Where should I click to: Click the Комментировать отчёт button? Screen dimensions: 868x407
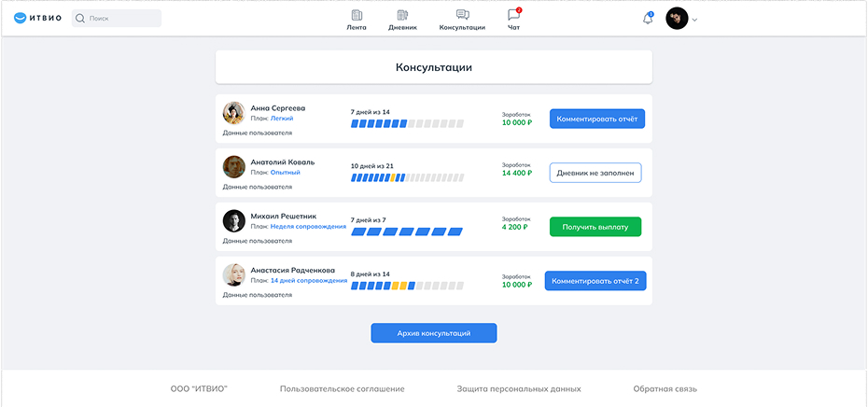pos(597,119)
